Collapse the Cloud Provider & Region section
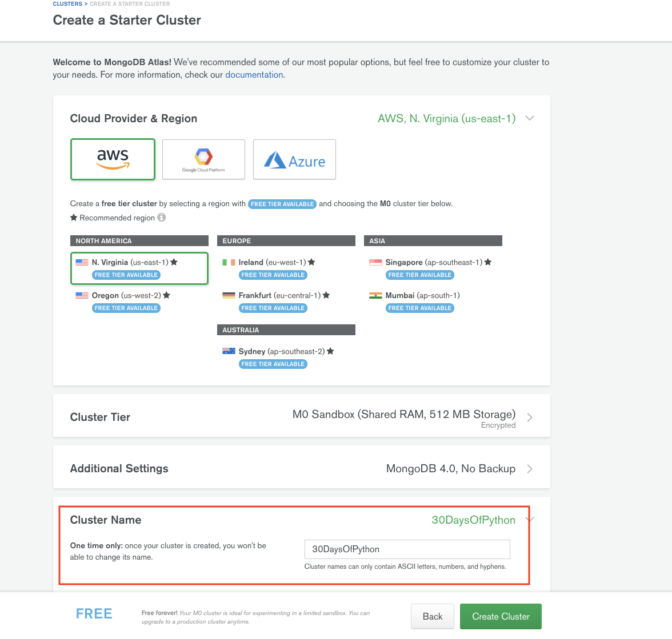The width and height of the screenshot is (672, 639). pyautogui.click(x=530, y=118)
